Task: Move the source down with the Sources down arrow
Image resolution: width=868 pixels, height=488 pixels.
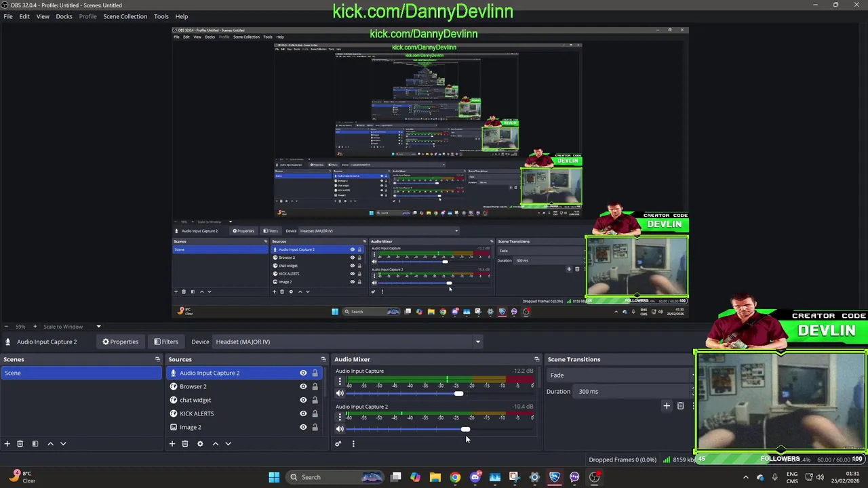Action: pos(228,444)
